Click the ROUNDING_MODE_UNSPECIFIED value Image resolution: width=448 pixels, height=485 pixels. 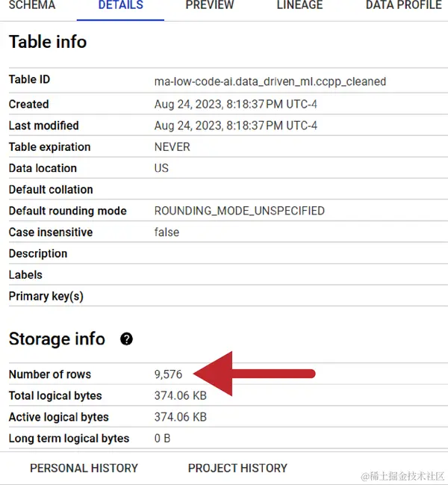tap(239, 211)
